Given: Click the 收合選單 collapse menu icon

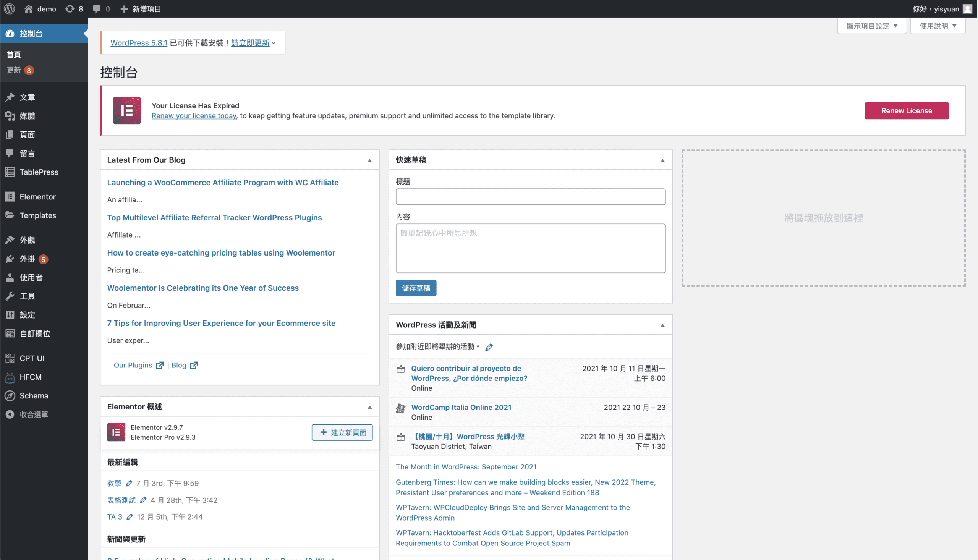Looking at the screenshot, I should (10, 414).
